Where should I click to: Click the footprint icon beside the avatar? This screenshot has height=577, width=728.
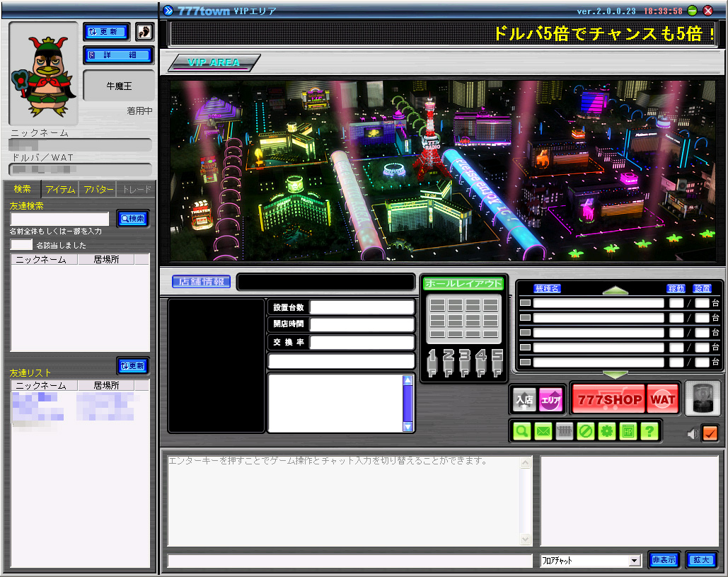point(144,31)
